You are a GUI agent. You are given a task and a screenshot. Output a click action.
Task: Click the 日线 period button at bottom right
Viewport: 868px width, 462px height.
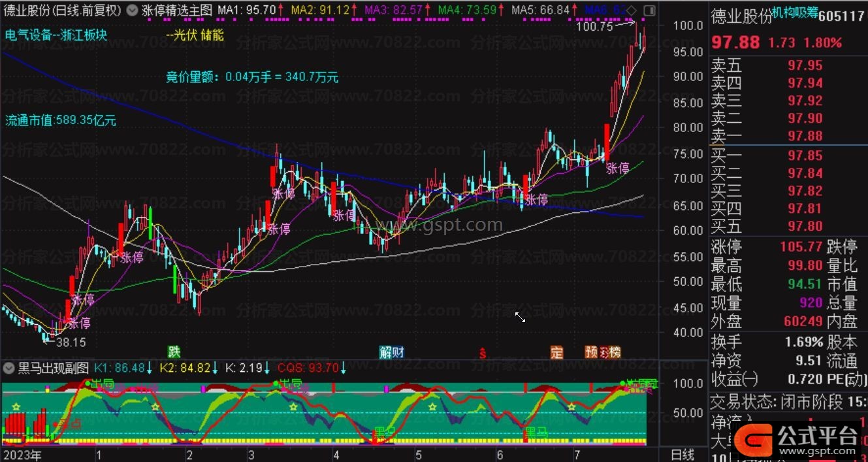pos(683,454)
